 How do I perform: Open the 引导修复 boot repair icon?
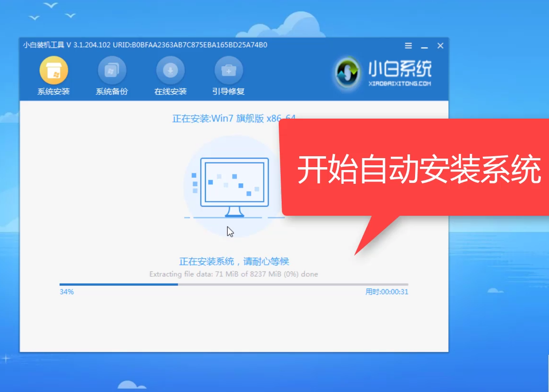(x=228, y=70)
